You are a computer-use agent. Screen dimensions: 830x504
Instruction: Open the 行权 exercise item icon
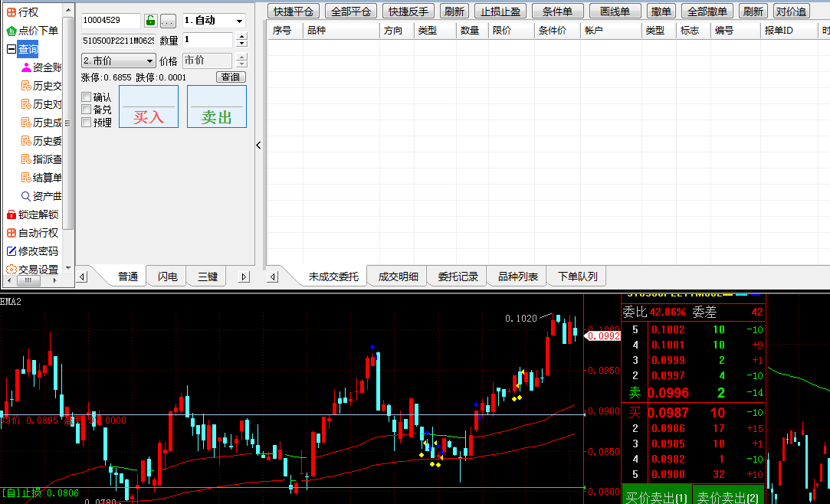click(x=11, y=11)
